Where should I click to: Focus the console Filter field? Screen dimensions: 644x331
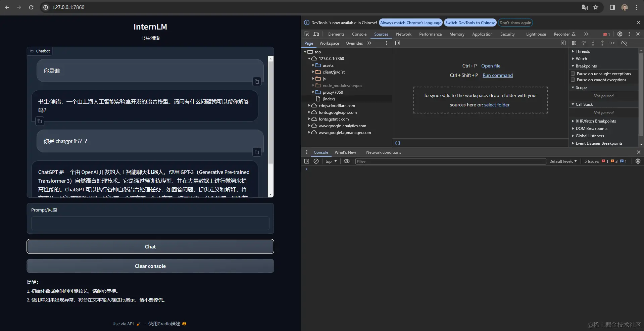(x=451, y=161)
